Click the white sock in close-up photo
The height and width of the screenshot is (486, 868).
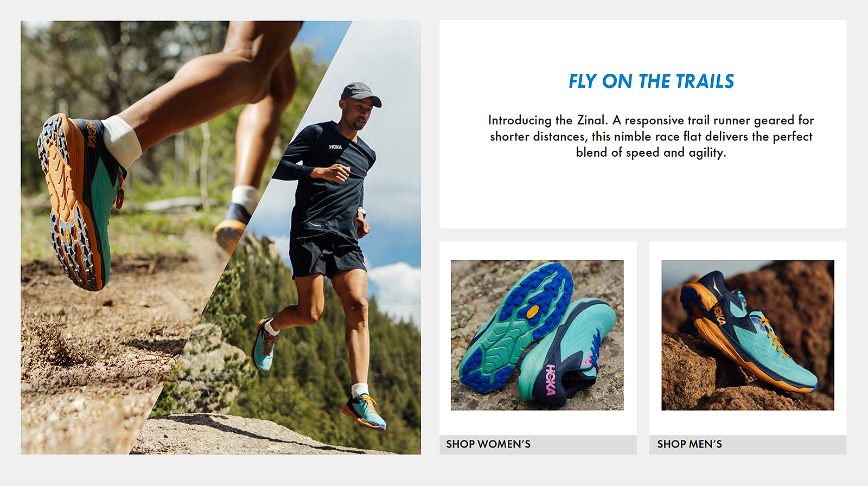point(123,140)
